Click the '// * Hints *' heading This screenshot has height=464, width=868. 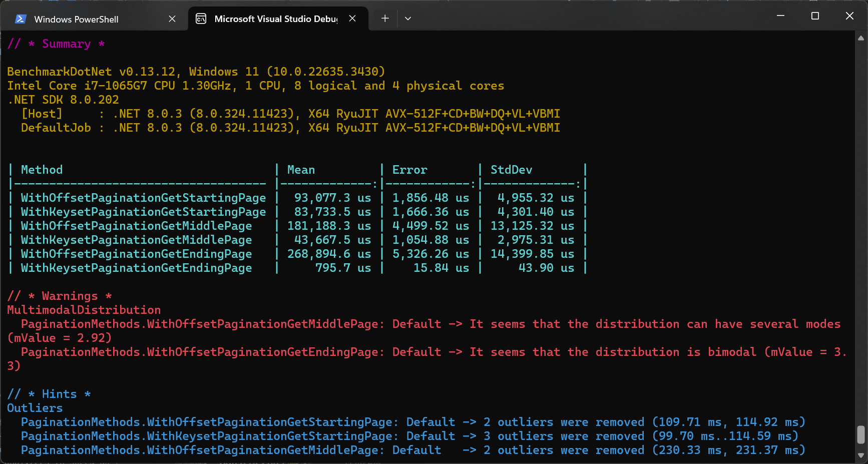(x=49, y=394)
